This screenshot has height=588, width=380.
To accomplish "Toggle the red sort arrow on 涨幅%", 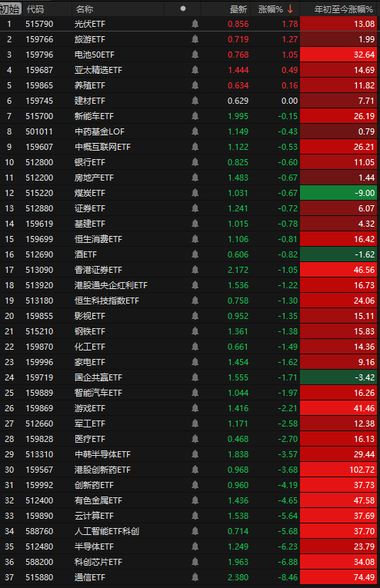I will pos(290,9).
